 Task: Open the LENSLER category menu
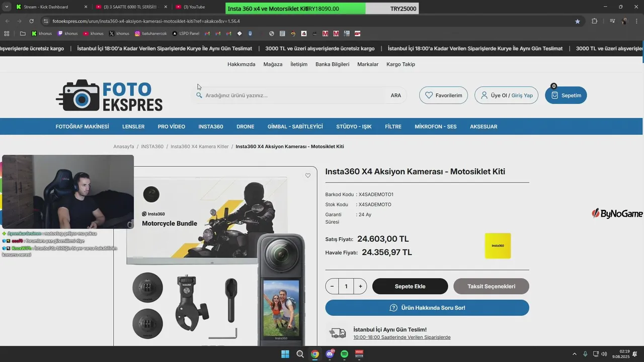[x=133, y=127]
